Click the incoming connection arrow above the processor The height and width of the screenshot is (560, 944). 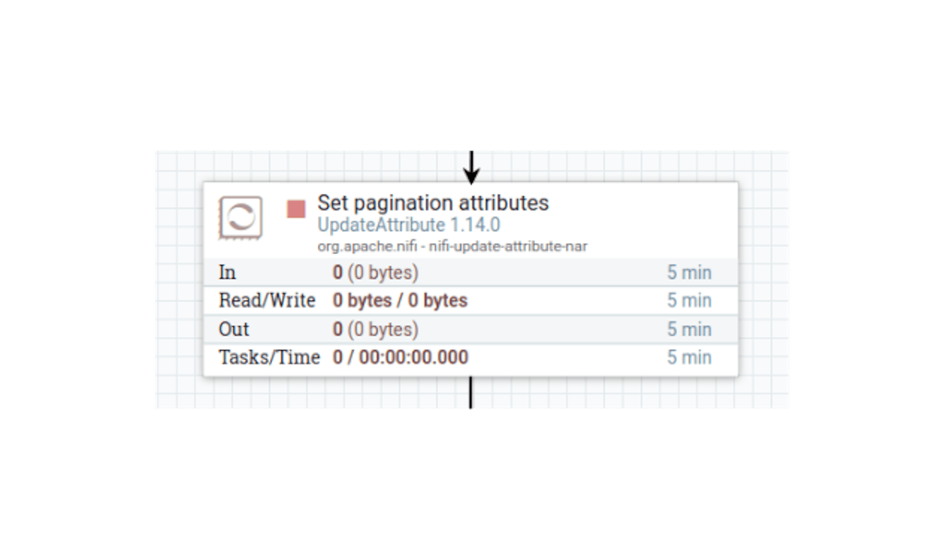point(472,164)
